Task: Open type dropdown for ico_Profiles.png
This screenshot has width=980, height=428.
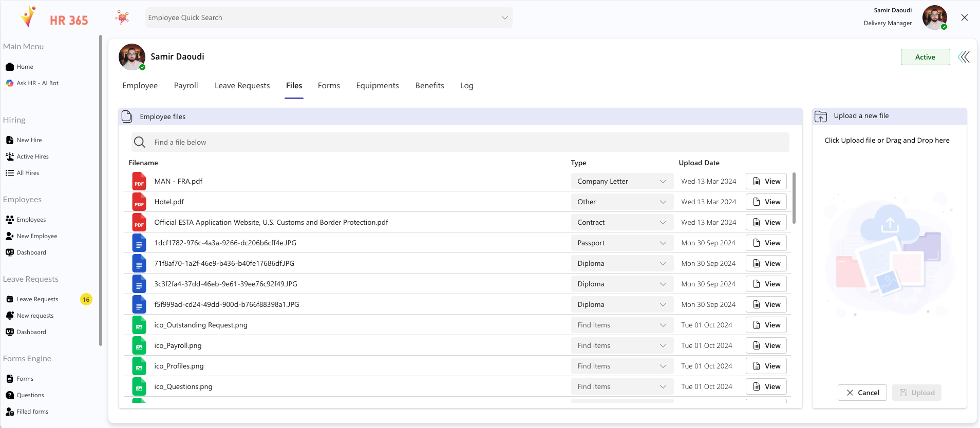Action: tap(621, 366)
